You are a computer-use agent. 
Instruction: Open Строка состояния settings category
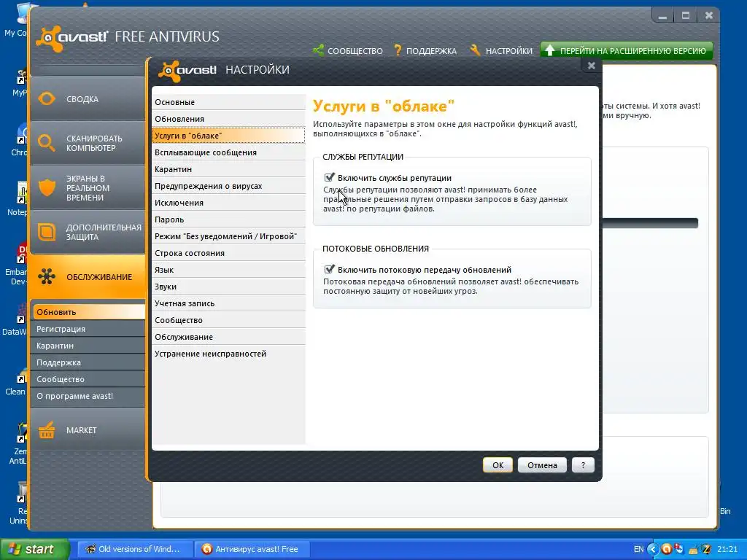point(228,253)
